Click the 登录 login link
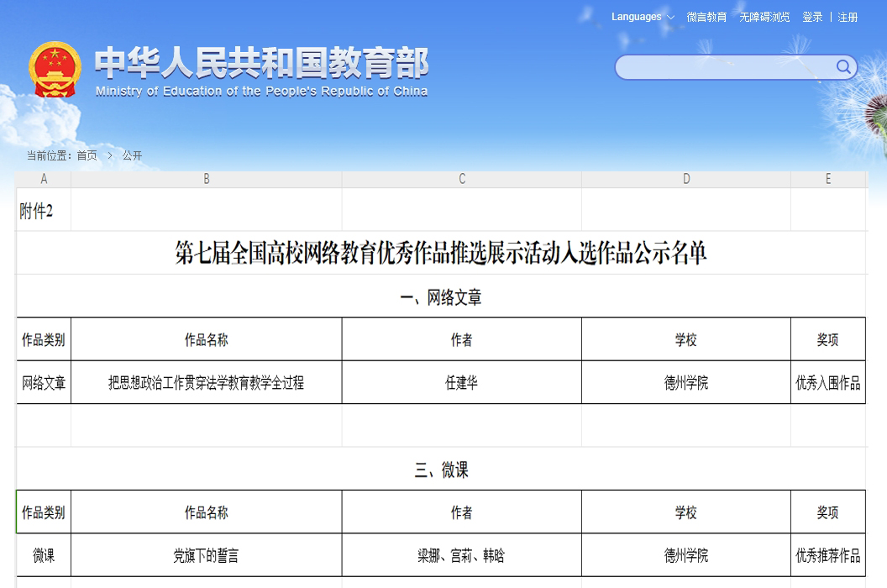The image size is (887, 588). tap(812, 17)
